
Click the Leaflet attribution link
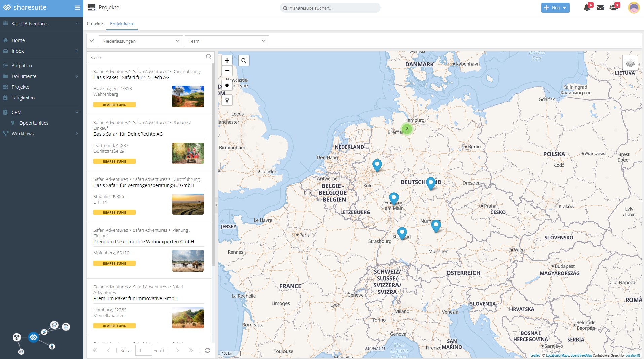point(535,355)
